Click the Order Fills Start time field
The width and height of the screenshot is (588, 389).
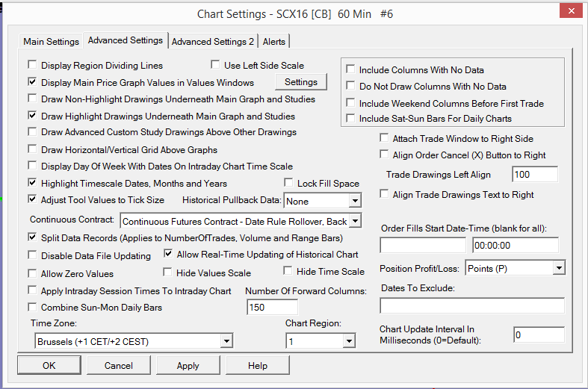tap(516, 245)
